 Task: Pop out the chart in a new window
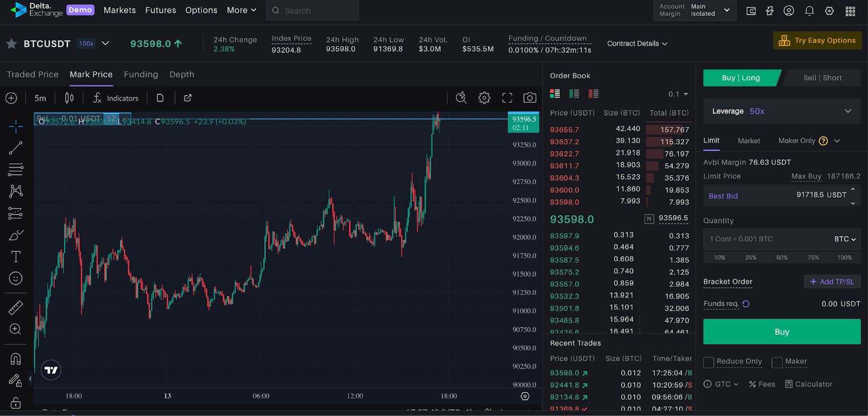[188, 98]
